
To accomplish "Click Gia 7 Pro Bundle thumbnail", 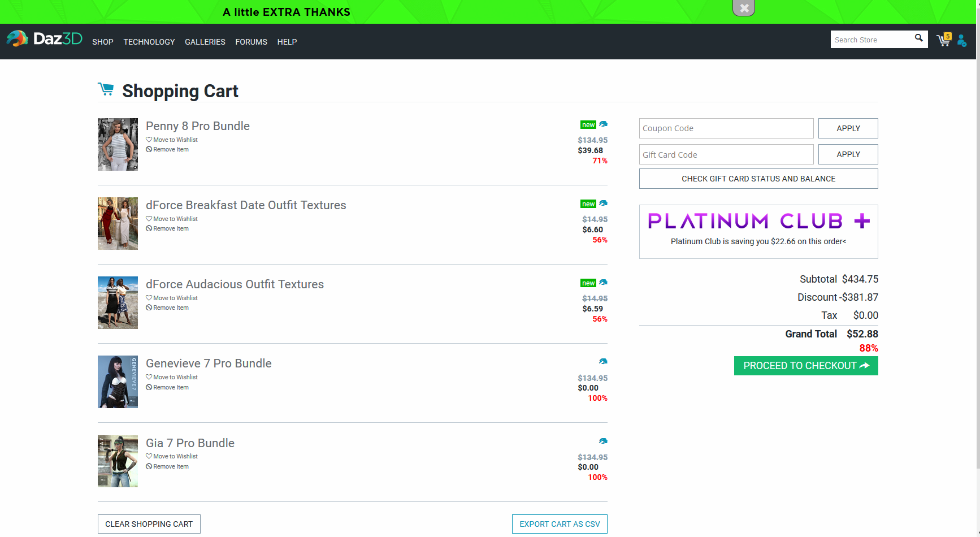I will click(x=118, y=461).
